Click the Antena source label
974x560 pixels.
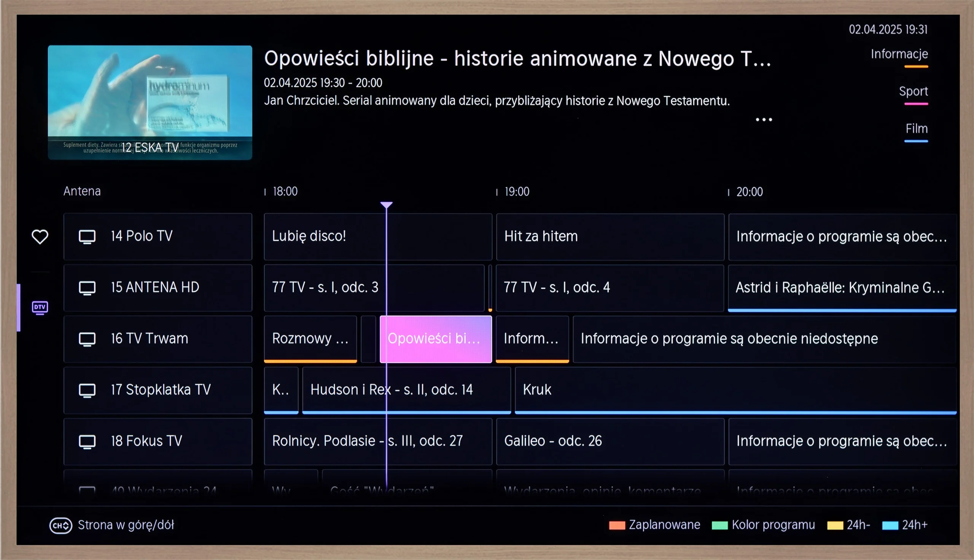(82, 191)
